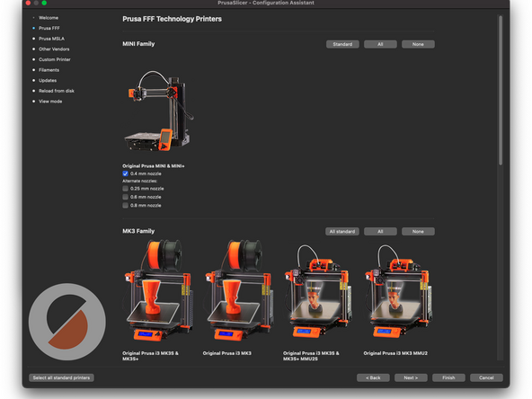Click the vertical scrollbar of printer list
The height and width of the screenshot is (399, 532).
tap(501, 90)
